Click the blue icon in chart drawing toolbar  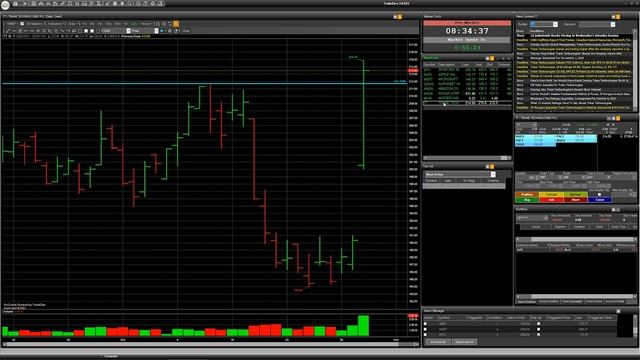161,31
